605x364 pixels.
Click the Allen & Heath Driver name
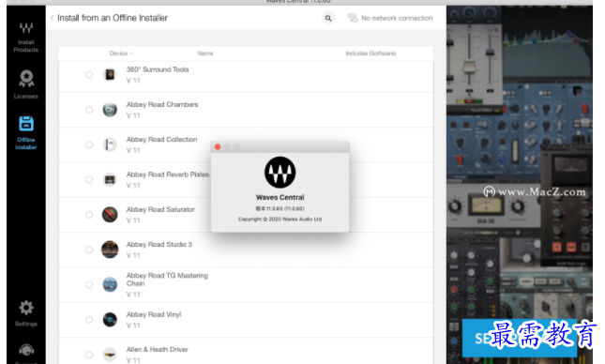(x=157, y=349)
